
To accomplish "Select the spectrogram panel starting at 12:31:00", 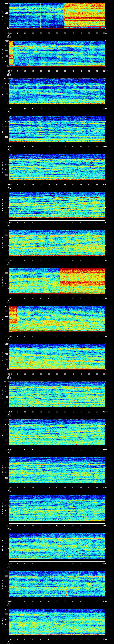I will 57,91.
